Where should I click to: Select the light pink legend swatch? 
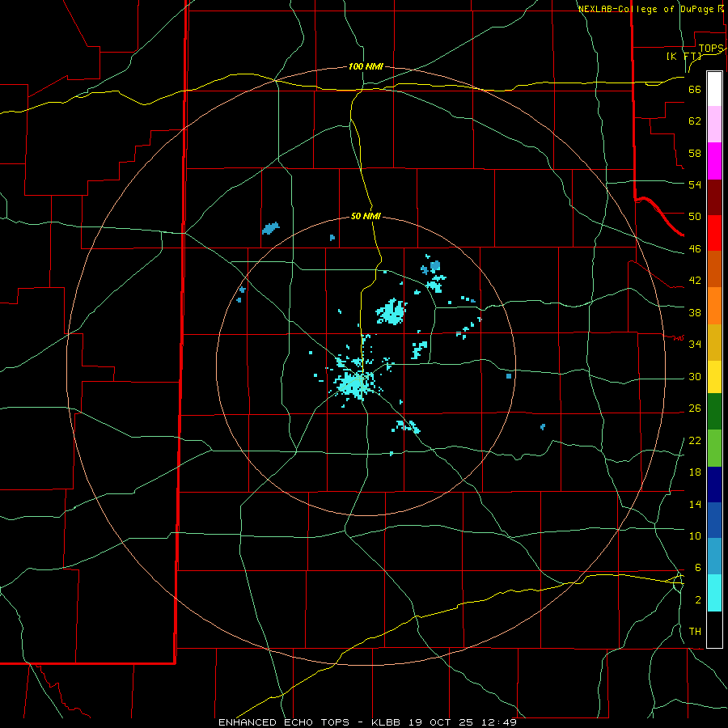pos(714,125)
